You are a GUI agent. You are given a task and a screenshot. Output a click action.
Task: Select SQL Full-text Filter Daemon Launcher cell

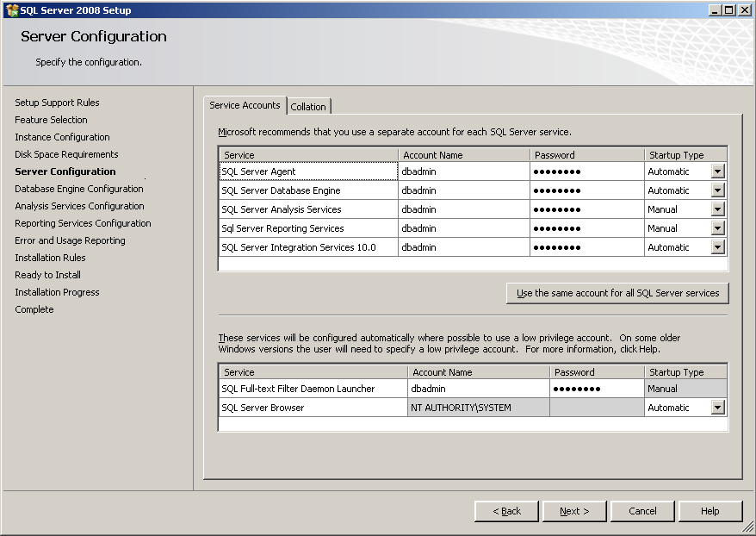tap(313, 389)
